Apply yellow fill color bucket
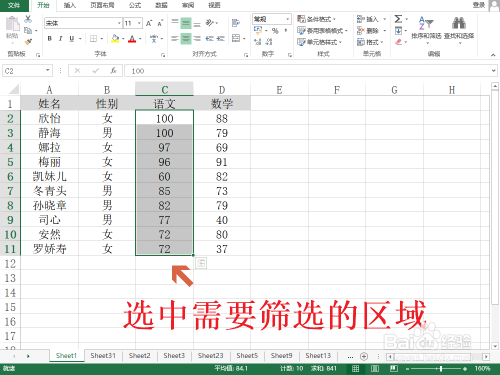The height and width of the screenshot is (375, 500). (115, 39)
